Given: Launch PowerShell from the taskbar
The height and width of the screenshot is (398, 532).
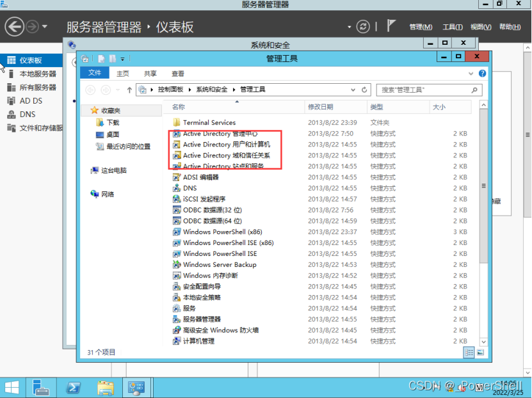Looking at the screenshot, I should [73, 388].
